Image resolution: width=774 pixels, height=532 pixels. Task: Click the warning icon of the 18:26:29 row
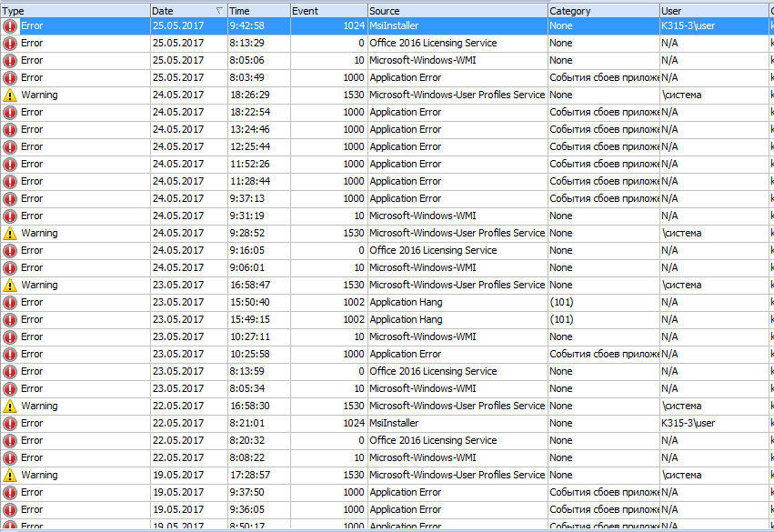(10, 95)
